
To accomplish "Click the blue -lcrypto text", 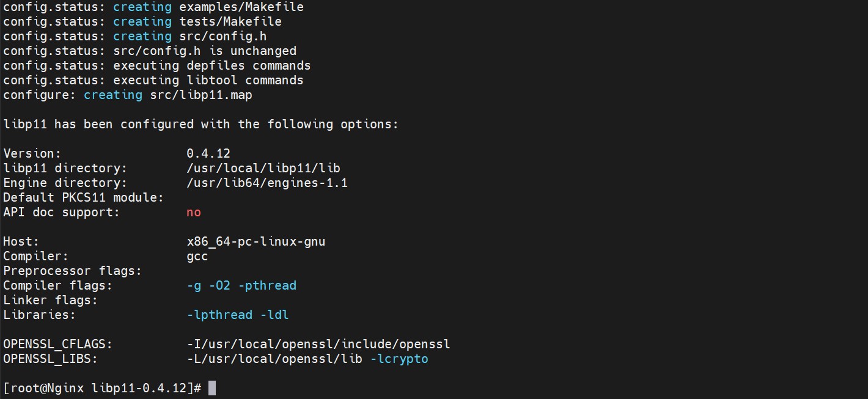I will click(x=399, y=359).
